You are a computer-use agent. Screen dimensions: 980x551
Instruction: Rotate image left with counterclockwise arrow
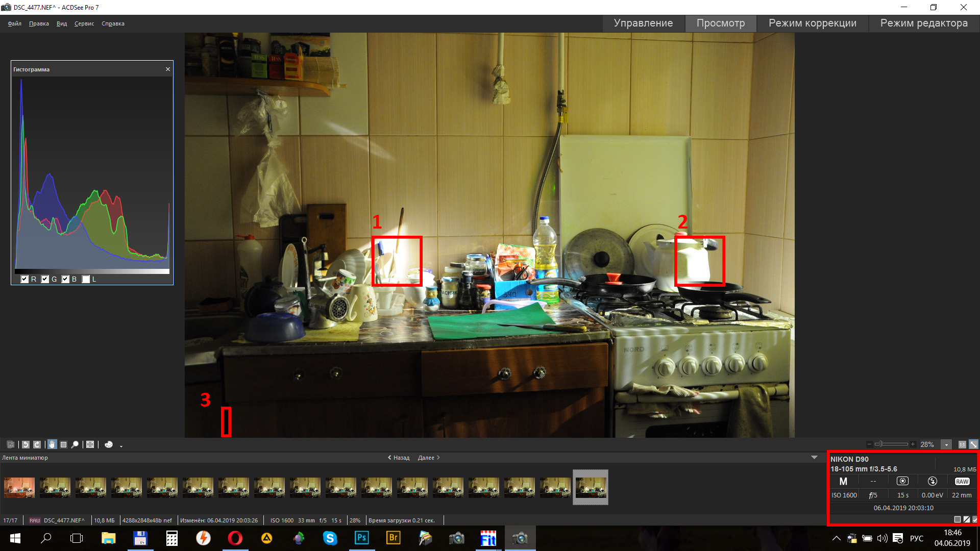(26, 444)
